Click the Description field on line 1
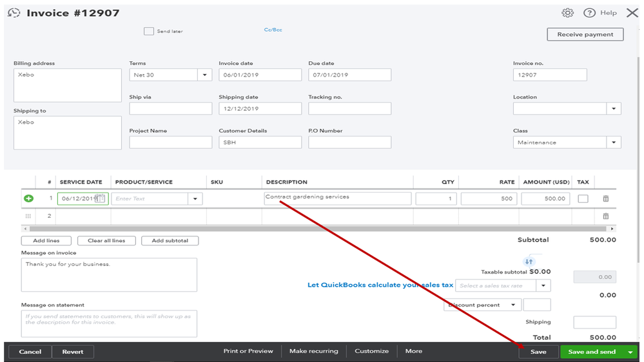Viewport: 644px width, 362px height. [x=337, y=198]
